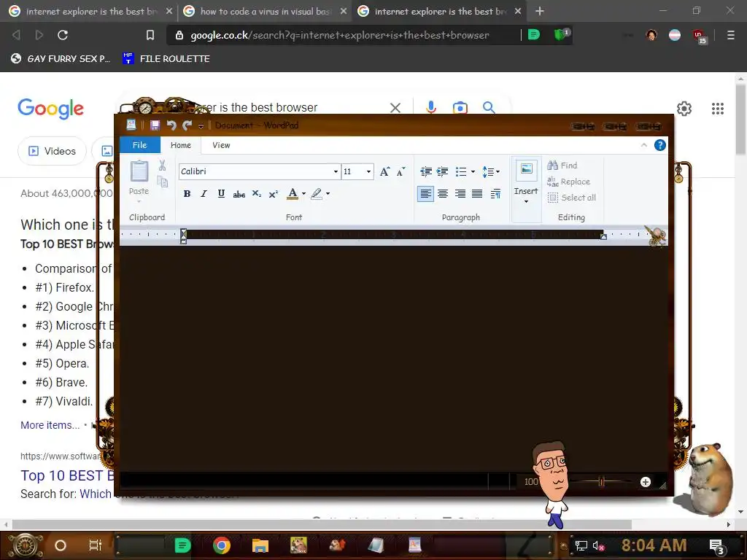
Task: Click the zoom slider in WordPad status bar
Action: click(x=601, y=482)
